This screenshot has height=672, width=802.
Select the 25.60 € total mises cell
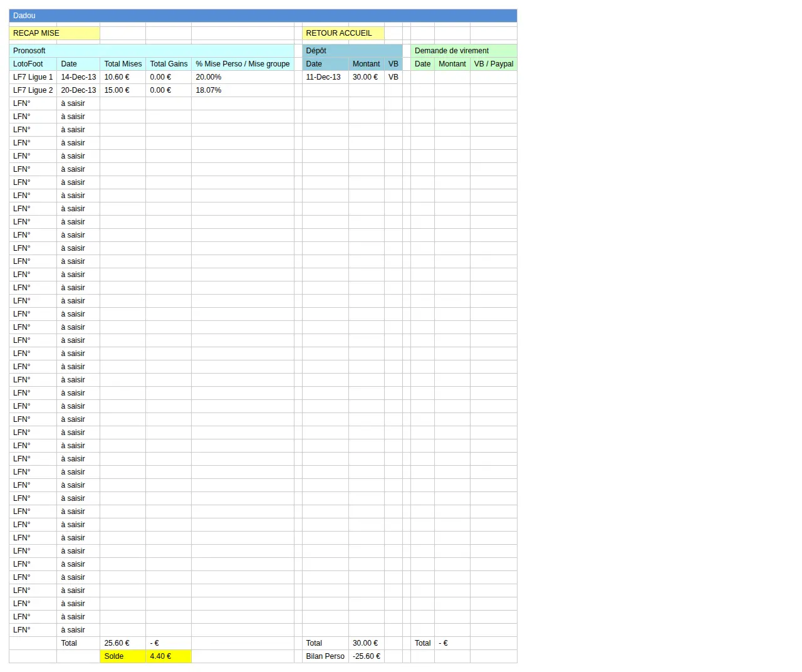pos(123,643)
